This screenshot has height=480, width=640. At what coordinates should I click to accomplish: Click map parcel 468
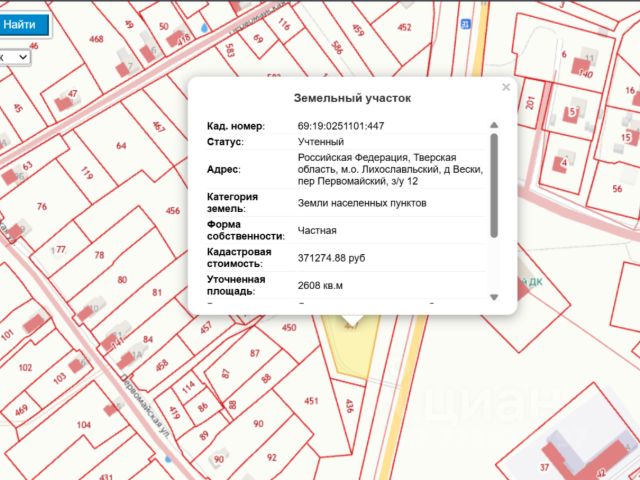tap(96, 39)
